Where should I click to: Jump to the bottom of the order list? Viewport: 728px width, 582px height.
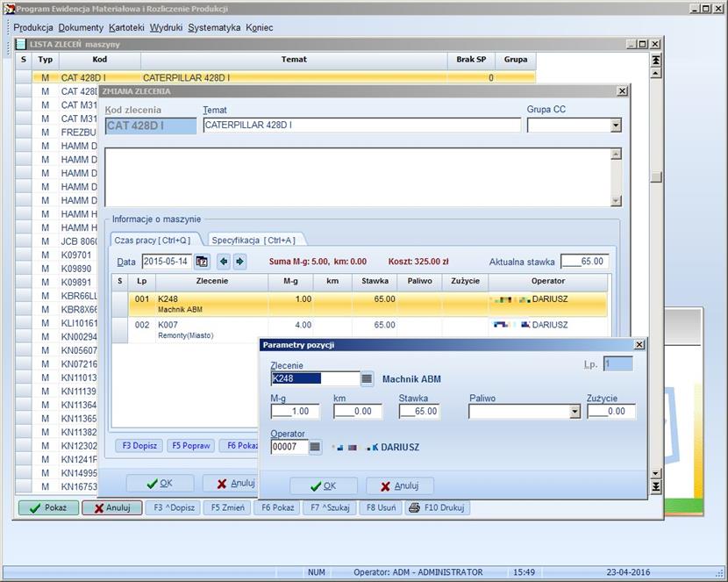655,485
